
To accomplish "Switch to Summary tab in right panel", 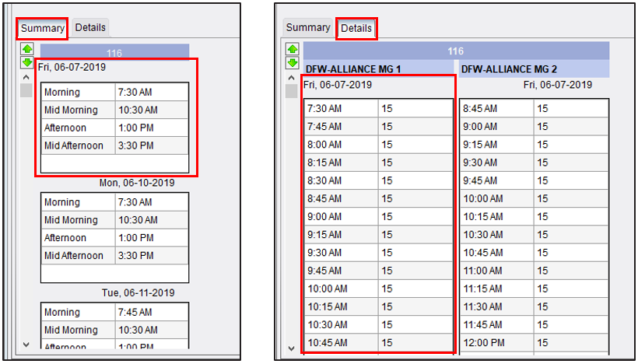I will tap(308, 28).
